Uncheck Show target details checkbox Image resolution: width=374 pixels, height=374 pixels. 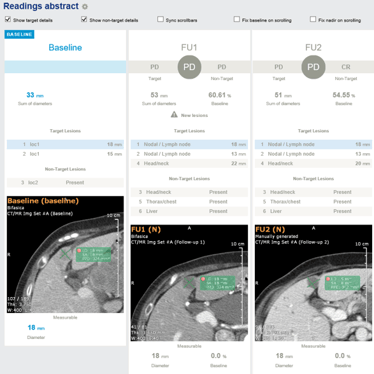8,19
